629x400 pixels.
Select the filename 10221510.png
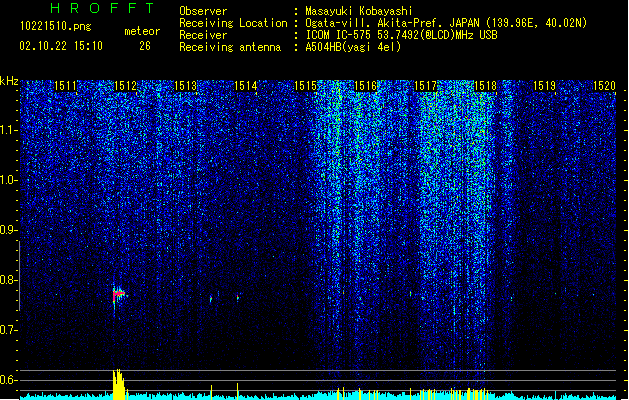pos(56,26)
